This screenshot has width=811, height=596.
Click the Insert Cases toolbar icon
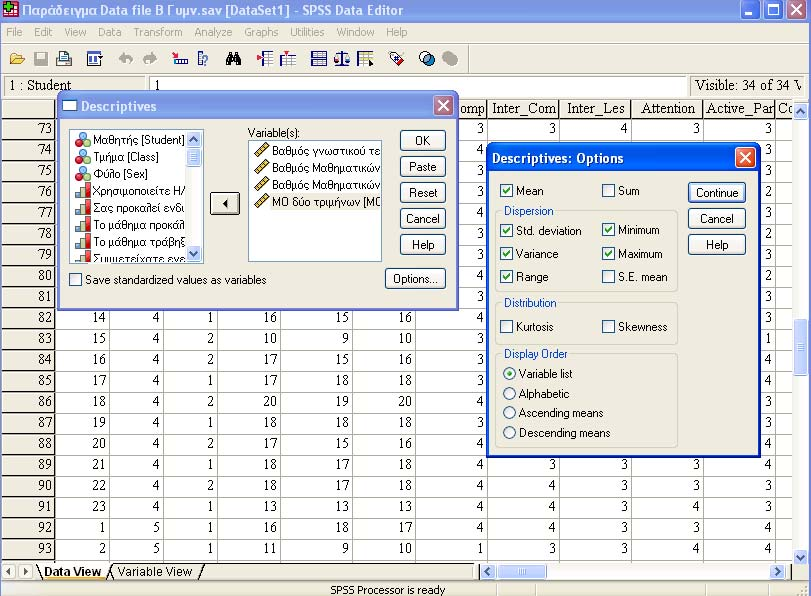[x=265, y=59]
